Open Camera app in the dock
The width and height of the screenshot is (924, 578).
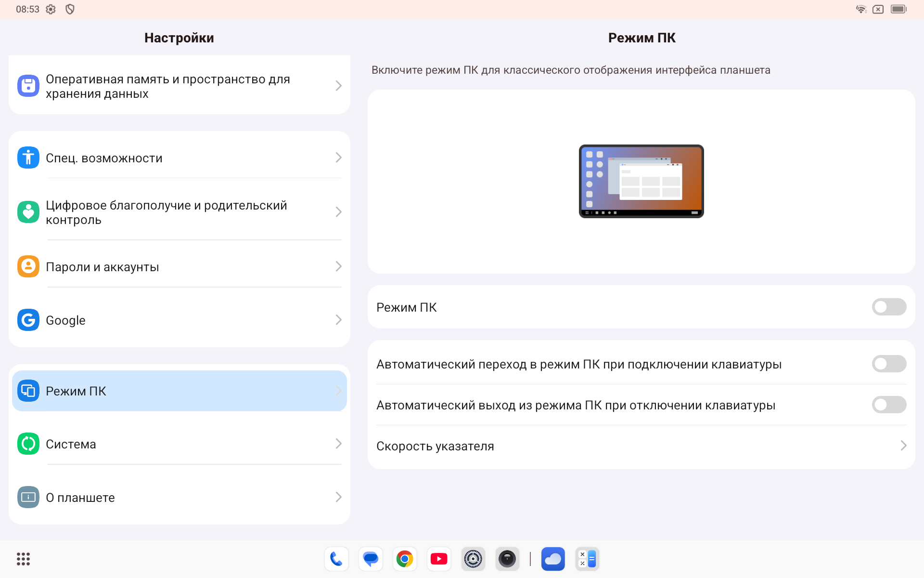(x=507, y=559)
